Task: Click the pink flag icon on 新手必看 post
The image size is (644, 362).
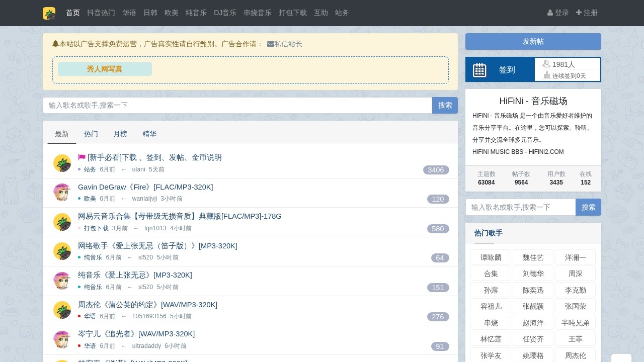Action: point(82,157)
